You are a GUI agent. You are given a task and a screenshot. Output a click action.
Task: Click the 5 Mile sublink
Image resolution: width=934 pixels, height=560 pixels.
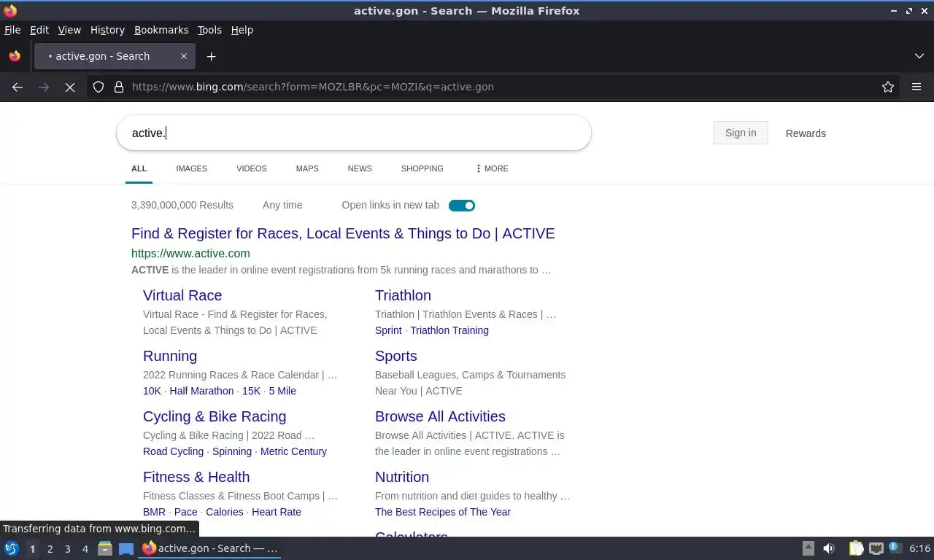click(x=282, y=391)
